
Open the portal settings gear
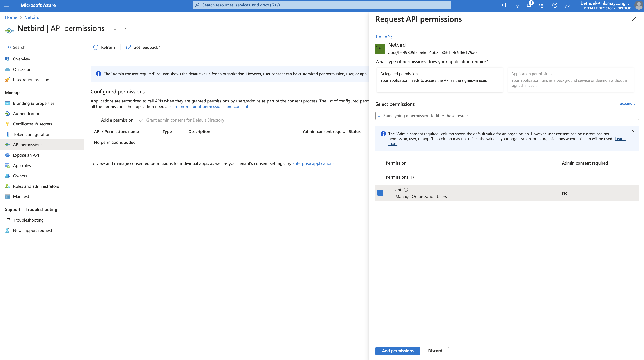[x=542, y=5]
